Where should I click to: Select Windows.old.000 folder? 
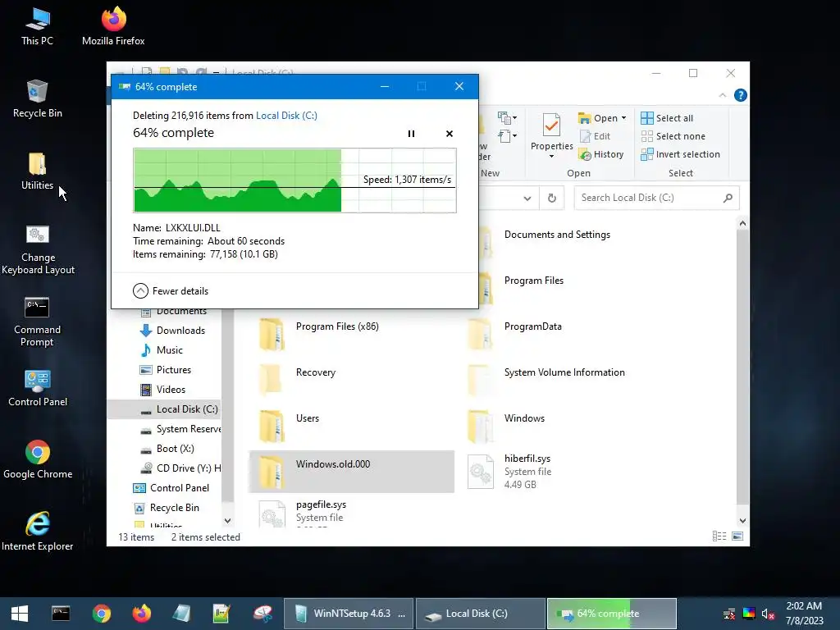(x=351, y=472)
